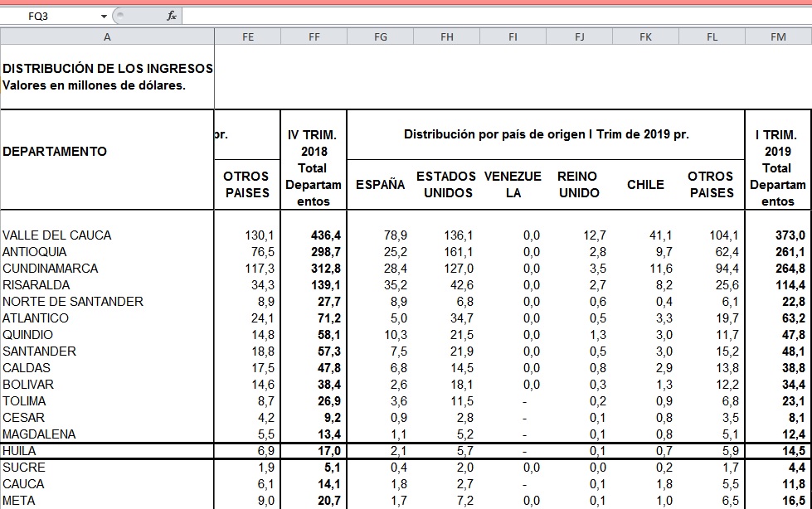This screenshot has height=509, width=812.
Task: Click 'OTROS PAISES' heading in column FL
Action: pos(712,184)
